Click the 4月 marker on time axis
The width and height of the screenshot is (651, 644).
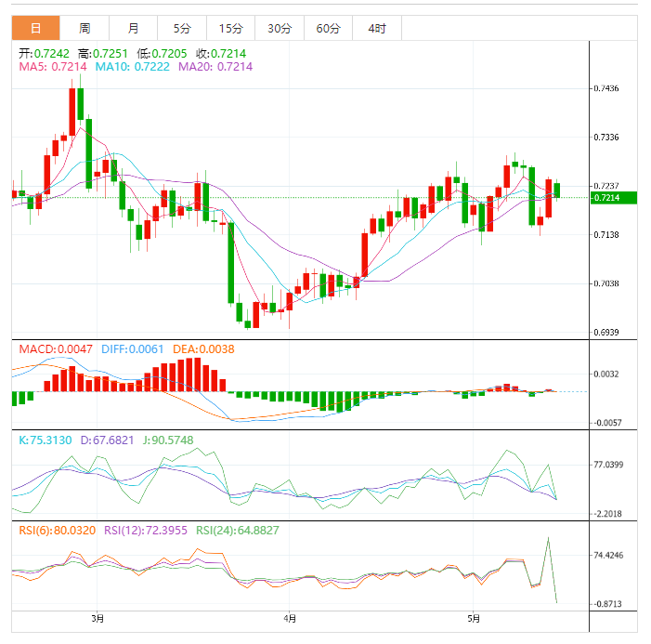point(290,619)
